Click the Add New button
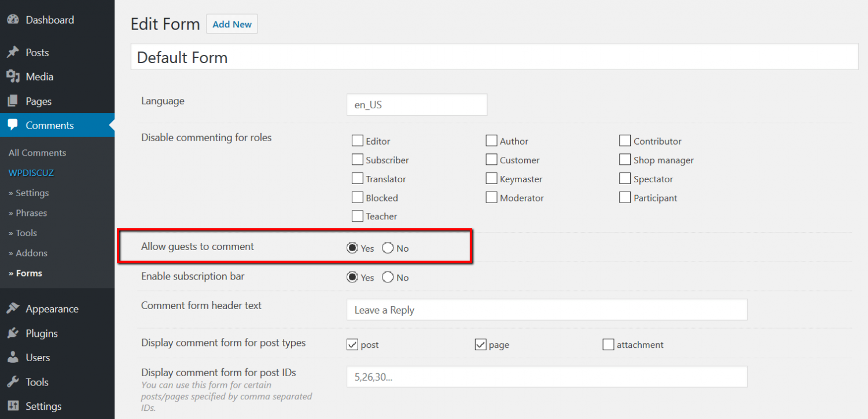868x419 pixels. [231, 24]
